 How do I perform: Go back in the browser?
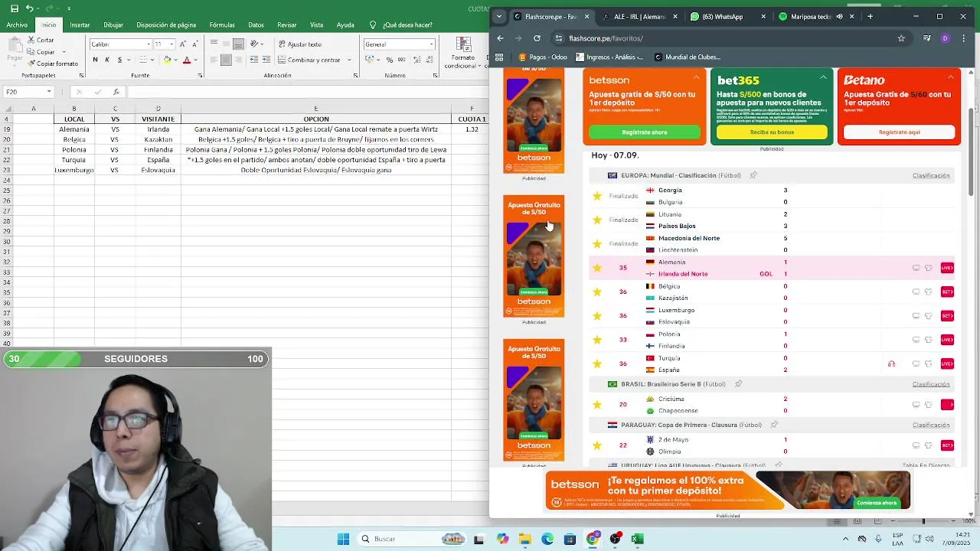(500, 37)
